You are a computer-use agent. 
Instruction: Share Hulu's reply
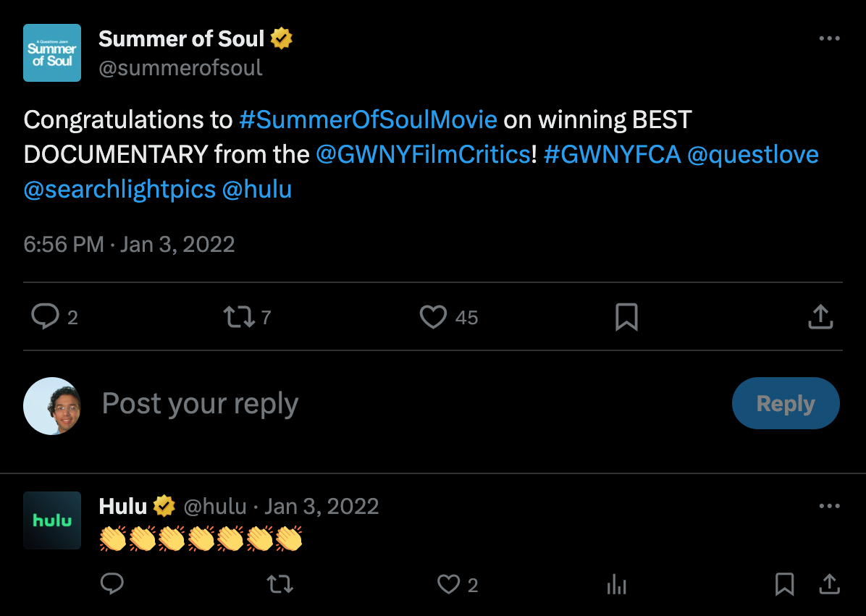click(829, 584)
